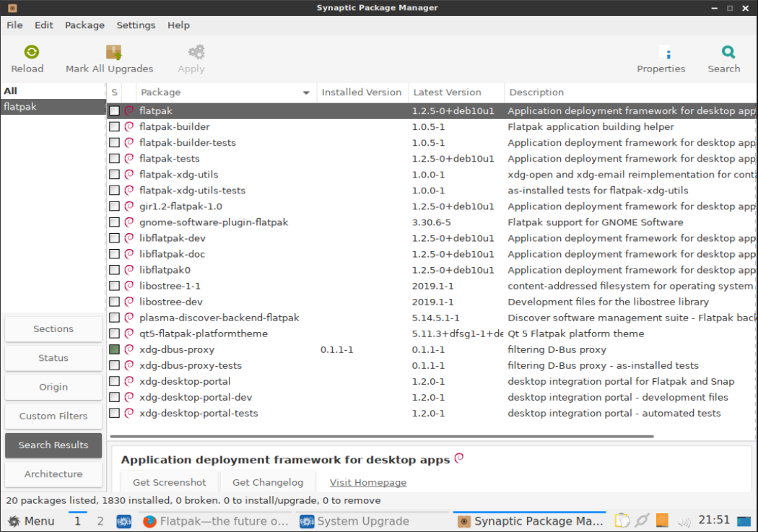758x532 pixels.
Task: Switch to workspace 2 in pager
Action: [100, 521]
